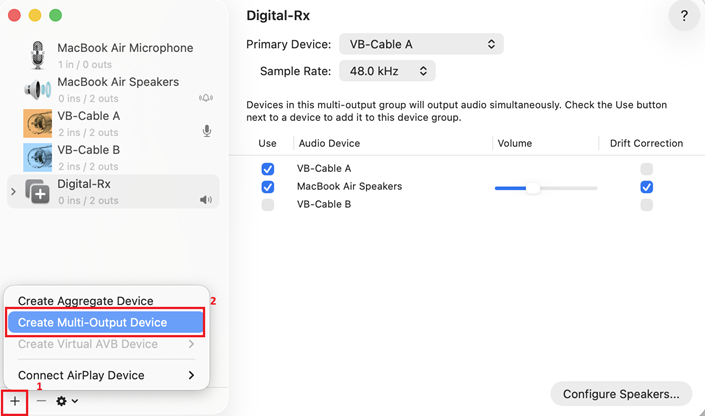Select the Digital-Rx multi-output device icon
Screen dimensions: 705x416
pos(38,191)
